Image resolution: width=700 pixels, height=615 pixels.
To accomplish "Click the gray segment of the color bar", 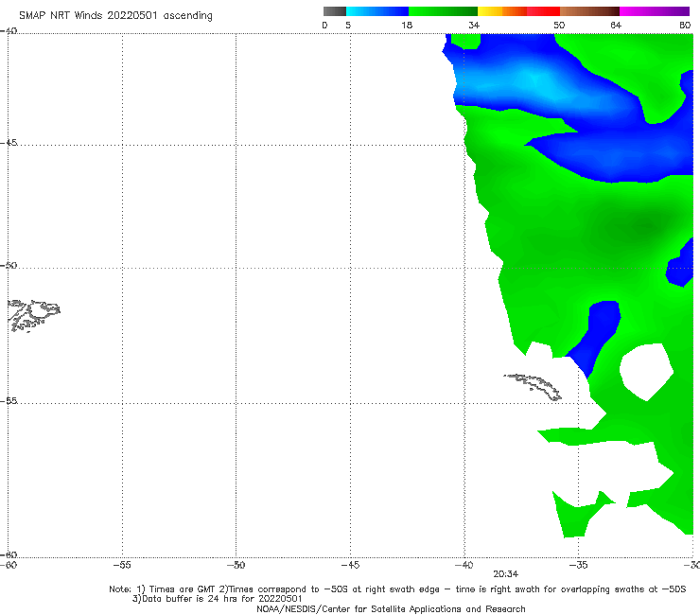I will [x=335, y=11].
